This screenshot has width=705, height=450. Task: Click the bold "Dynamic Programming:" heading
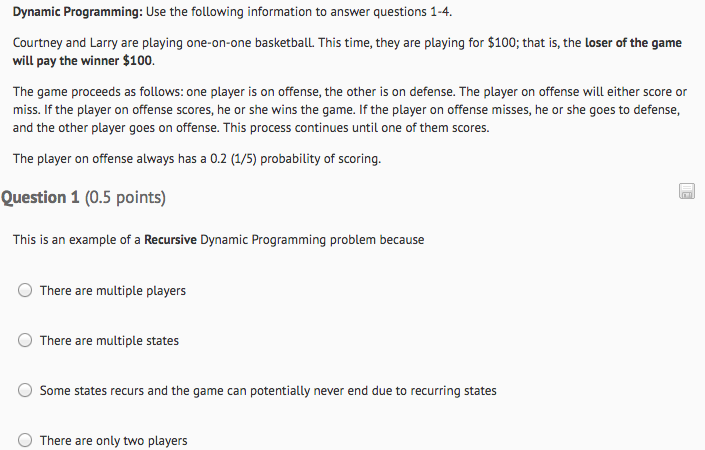tap(77, 12)
